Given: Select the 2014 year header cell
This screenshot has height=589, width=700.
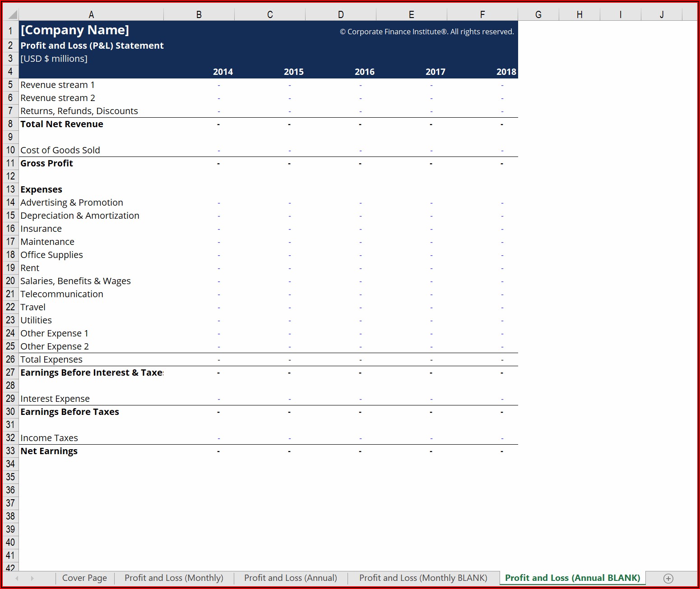Looking at the screenshot, I should click(x=199, y=72).
